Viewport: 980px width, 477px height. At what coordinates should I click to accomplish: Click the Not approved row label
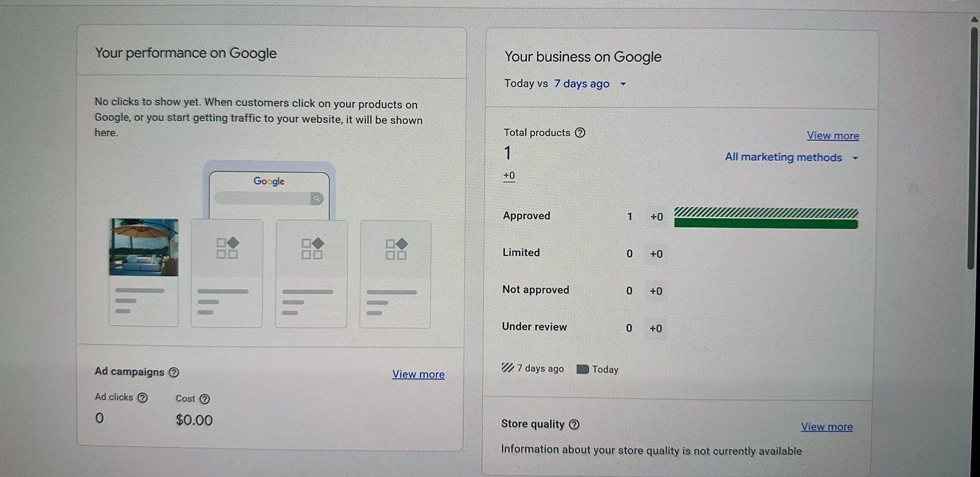click(x=535, y=290)
